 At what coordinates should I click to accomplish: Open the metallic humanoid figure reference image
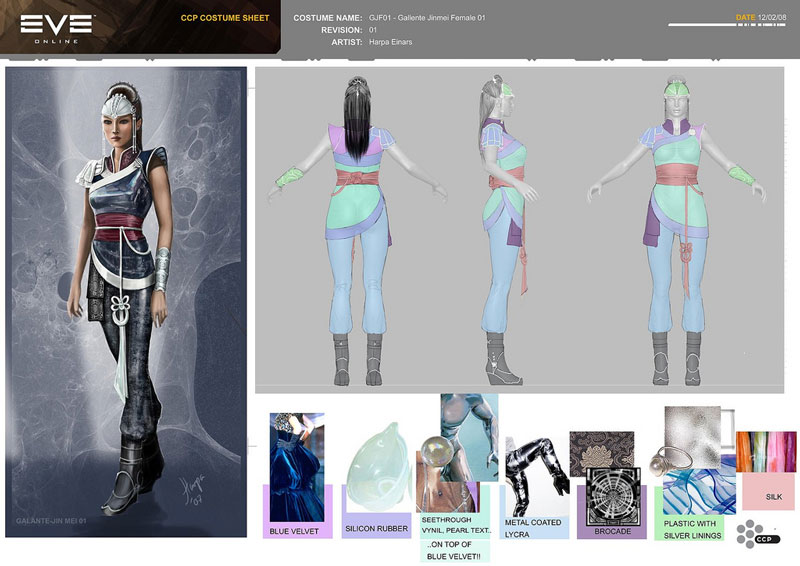(469, 437)
